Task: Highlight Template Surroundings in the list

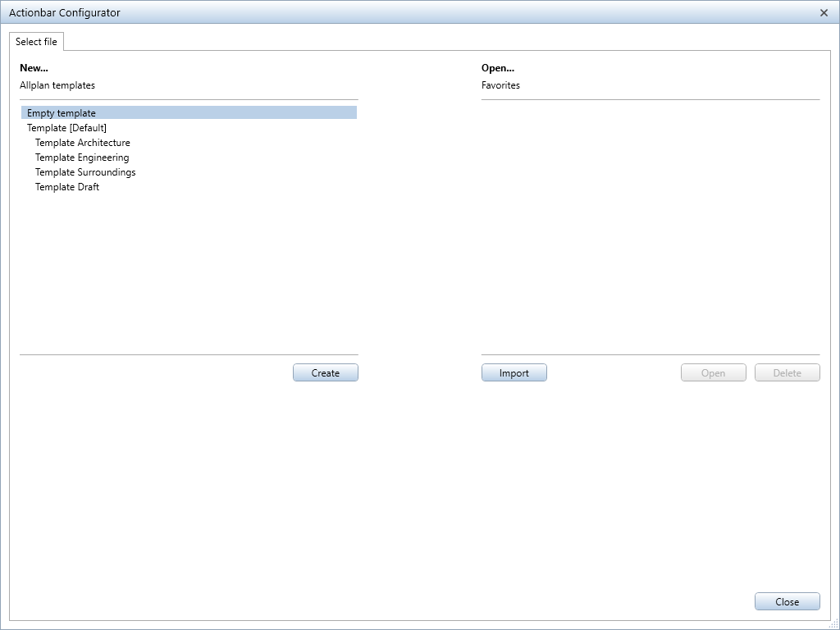Action: click(85, 172)
